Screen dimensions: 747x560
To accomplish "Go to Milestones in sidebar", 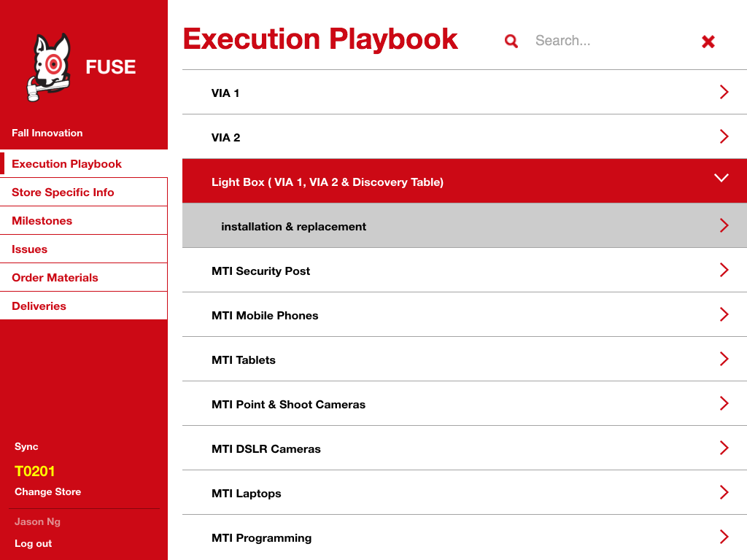I will pos(84,221).
